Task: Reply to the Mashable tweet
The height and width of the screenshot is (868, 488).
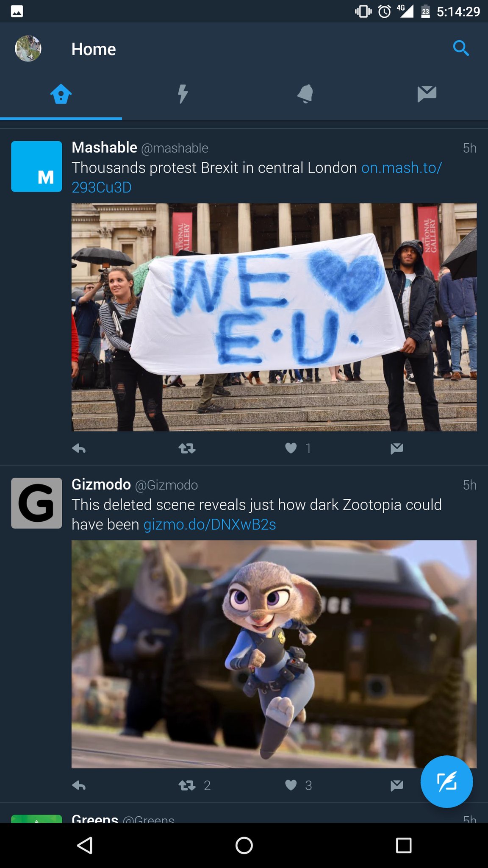Action: pos(79,448)
